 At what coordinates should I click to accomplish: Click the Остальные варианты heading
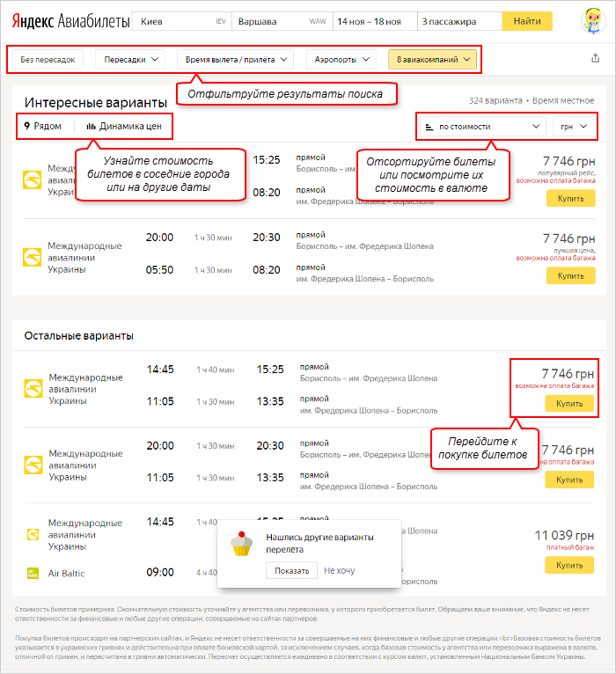click(x=78, y=336)
